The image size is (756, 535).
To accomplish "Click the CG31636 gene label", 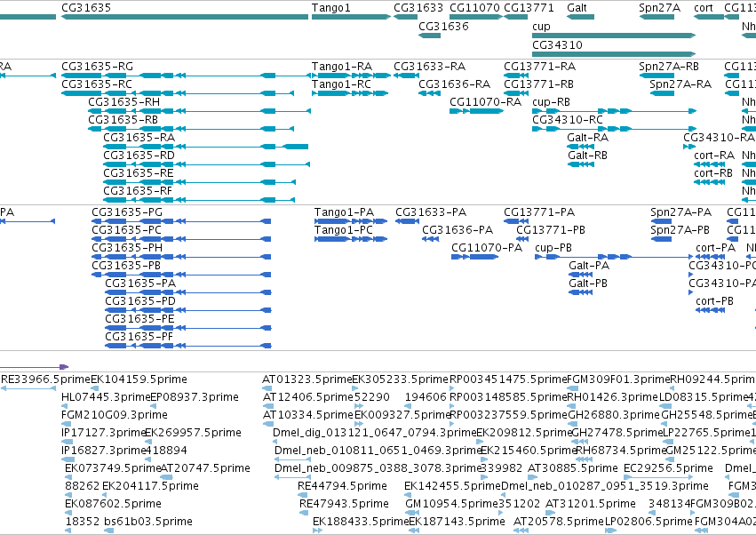I will 443,26.
